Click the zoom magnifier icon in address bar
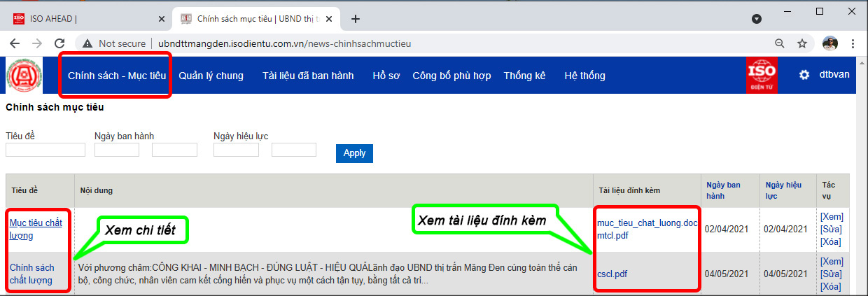868x296 pixels. point(780,43)
